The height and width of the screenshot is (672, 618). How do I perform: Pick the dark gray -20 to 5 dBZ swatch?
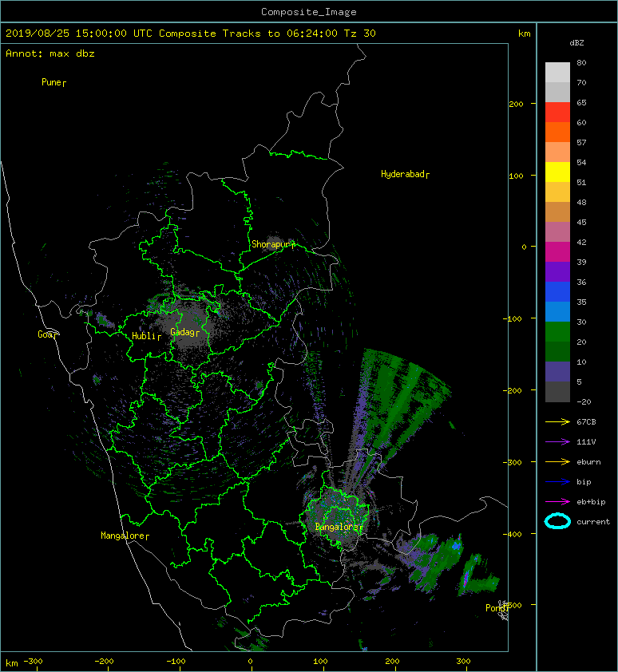557,392
